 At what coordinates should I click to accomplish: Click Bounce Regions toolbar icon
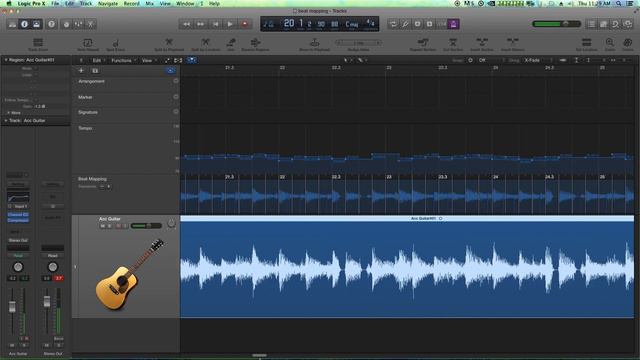pos(256,44)
